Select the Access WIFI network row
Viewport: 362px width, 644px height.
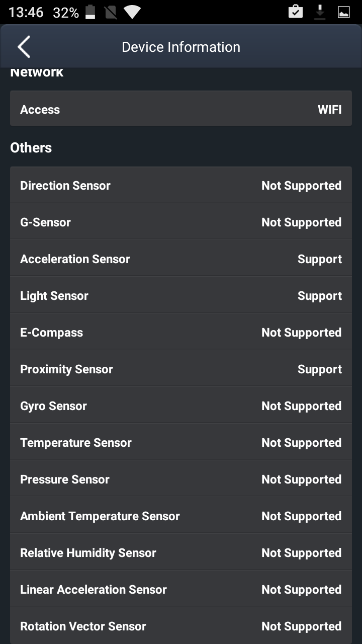(x=181, y=109)
